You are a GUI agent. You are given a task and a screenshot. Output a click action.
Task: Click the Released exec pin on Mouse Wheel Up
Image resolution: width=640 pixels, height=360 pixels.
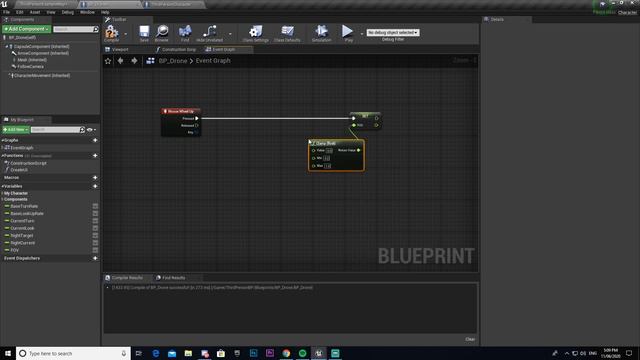pyautogui.click(x=197, y=125)
